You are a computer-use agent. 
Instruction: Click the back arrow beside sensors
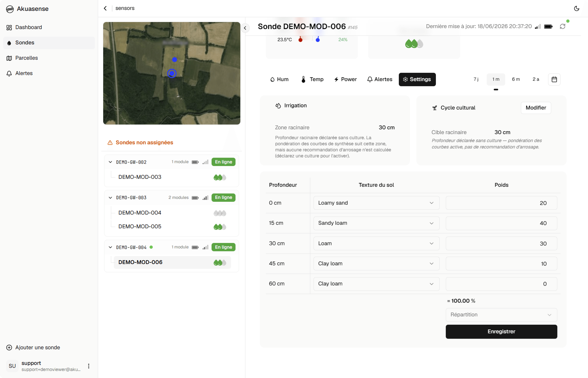105,8
